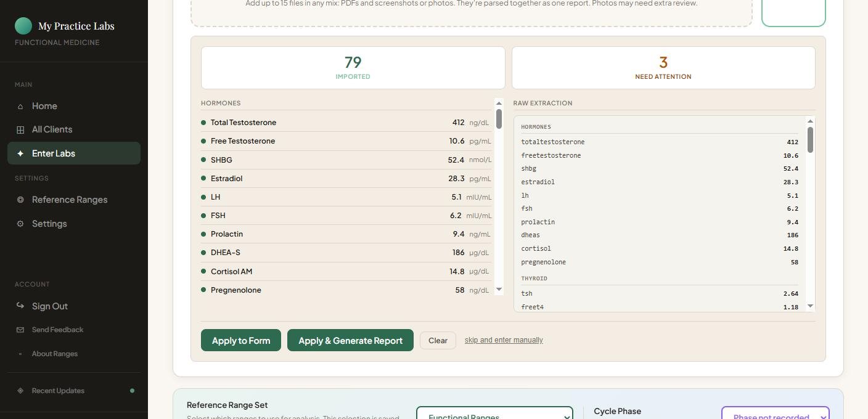Select the Estradiol row
868x419 pixels.
[346, 178]
